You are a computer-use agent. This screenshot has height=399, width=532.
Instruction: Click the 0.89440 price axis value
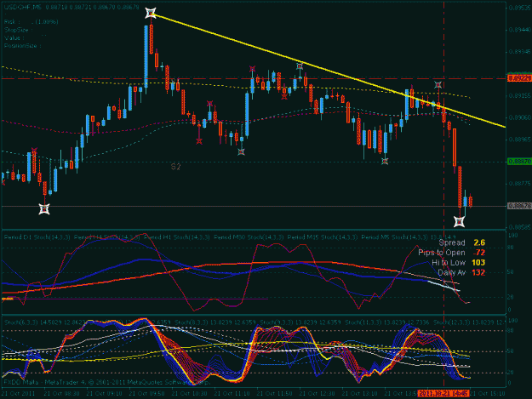point(519,30)
